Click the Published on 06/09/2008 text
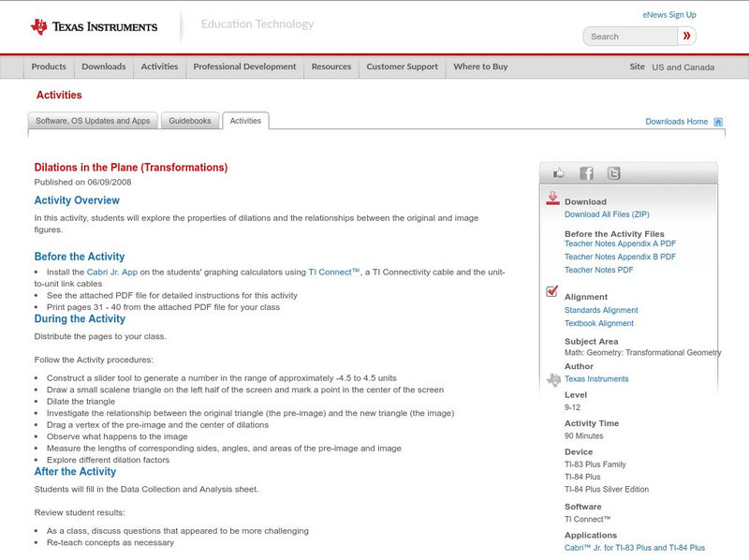This screenshot has width=749, height=560. click(82, 182)
